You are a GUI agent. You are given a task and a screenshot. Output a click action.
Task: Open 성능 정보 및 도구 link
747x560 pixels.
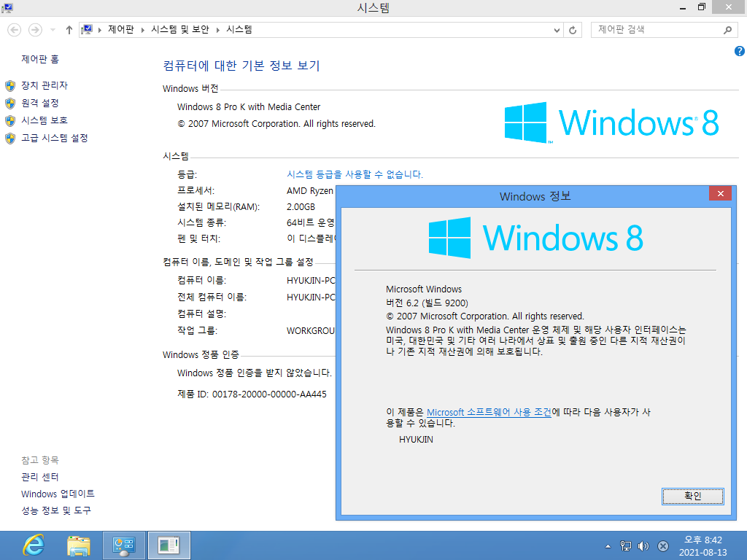tap(55, 510)
